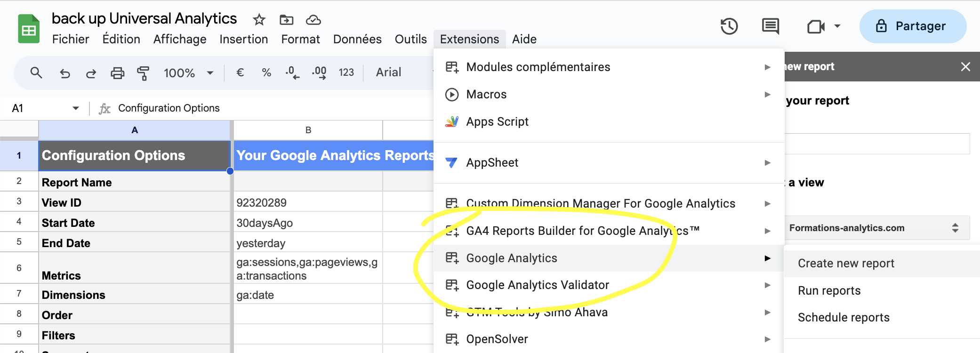Open the zoom 100% dropdown

pos(189,73)
